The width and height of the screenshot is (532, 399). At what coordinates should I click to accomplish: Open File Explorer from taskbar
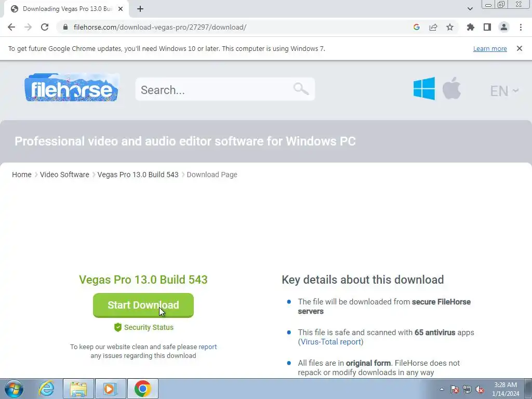(x=78, y=389)
